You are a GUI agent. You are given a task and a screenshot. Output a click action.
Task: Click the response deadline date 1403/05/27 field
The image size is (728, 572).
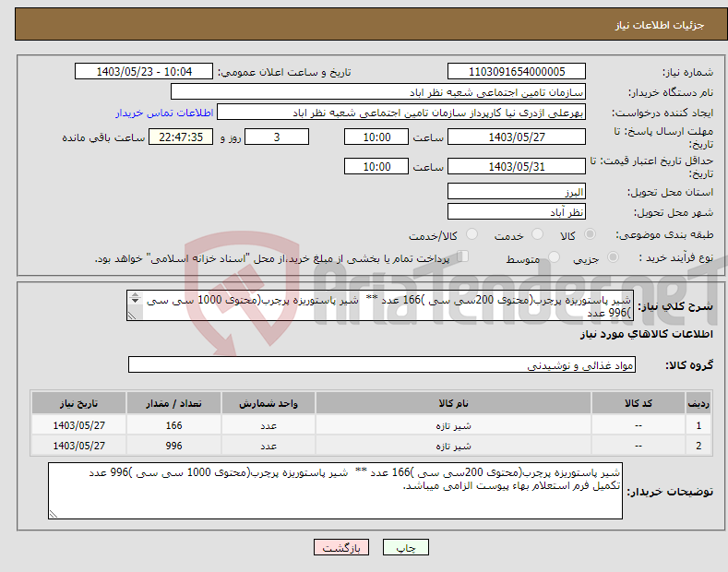click(x=517, y=137)
